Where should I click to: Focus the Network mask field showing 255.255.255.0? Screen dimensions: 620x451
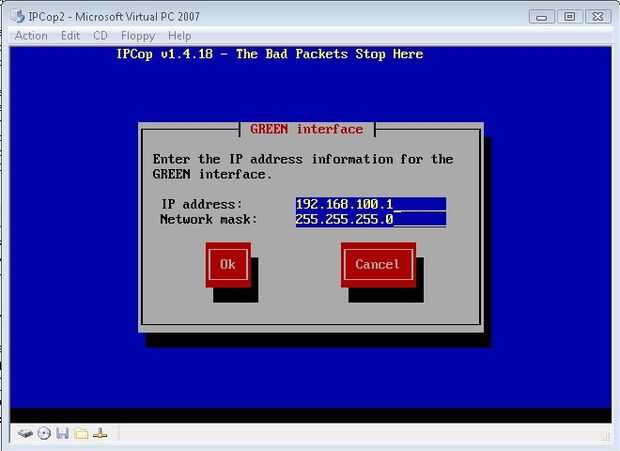[371, 219]
